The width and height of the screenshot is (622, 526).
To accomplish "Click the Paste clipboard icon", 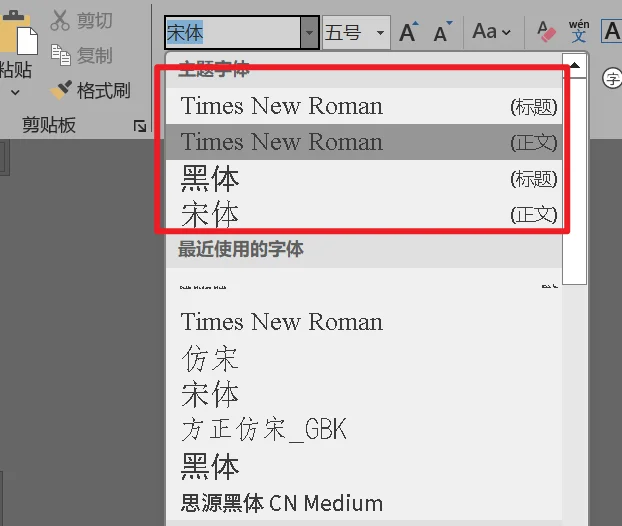I will pyautogui.click(x=19, y=34).
